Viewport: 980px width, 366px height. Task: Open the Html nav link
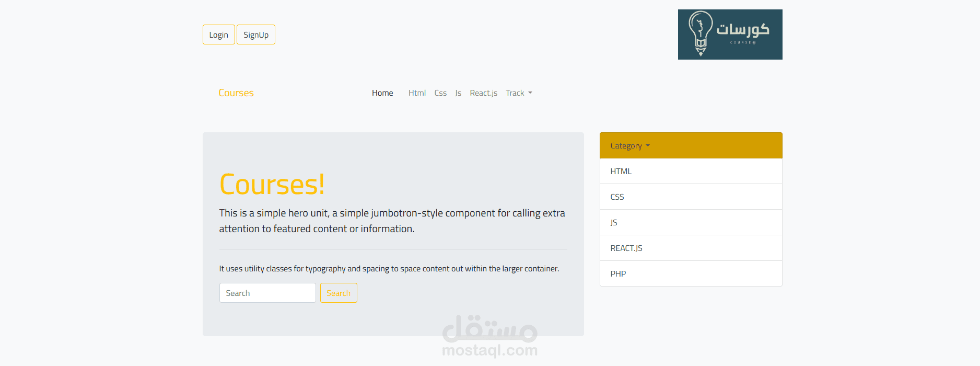tap(417, 93)
